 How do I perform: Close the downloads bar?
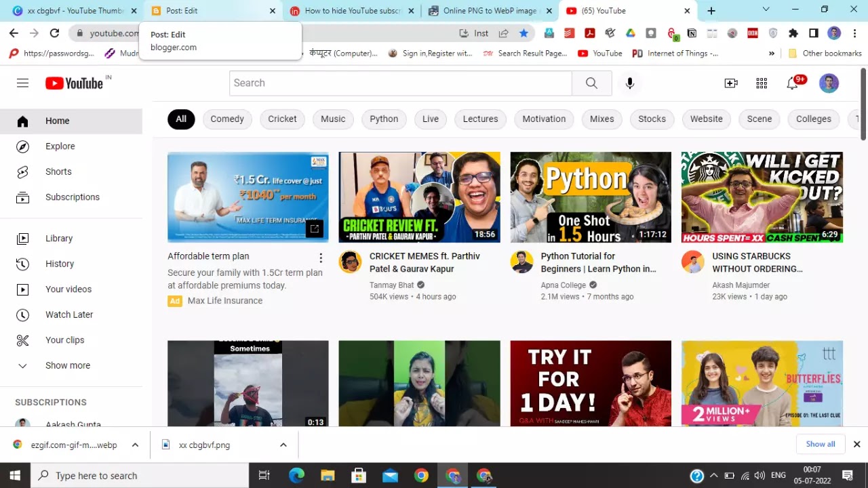click(856, 445)
